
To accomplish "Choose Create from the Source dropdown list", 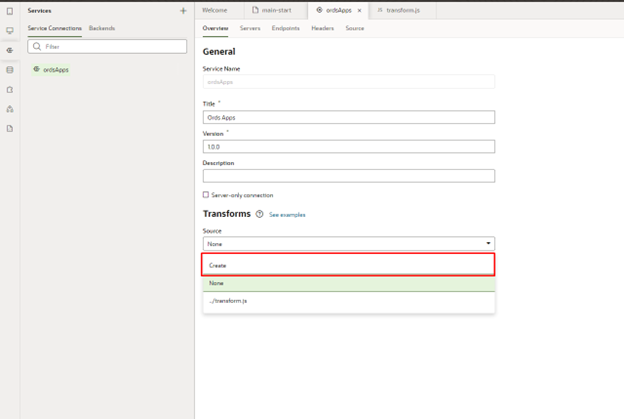I will coord(348,265).
